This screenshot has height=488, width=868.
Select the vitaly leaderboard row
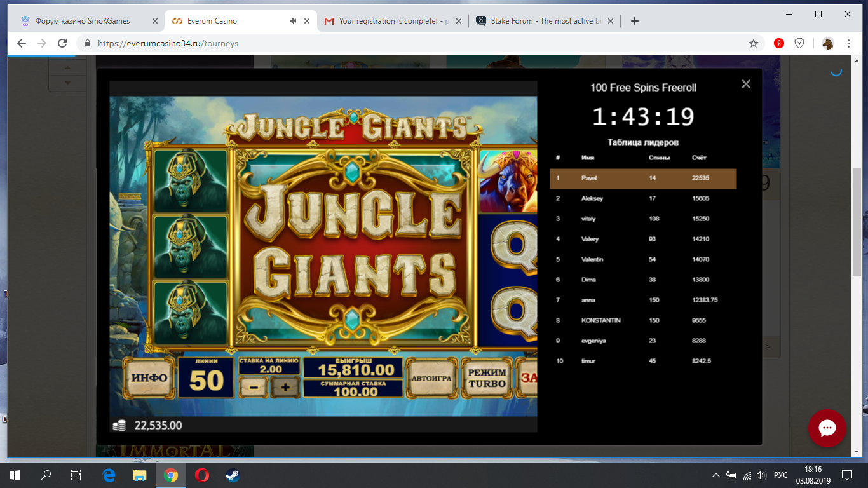[x=643, y=219]
